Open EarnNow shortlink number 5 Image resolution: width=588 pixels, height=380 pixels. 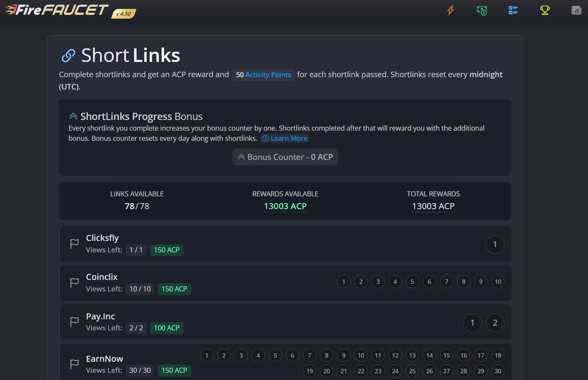click(275, 355)
